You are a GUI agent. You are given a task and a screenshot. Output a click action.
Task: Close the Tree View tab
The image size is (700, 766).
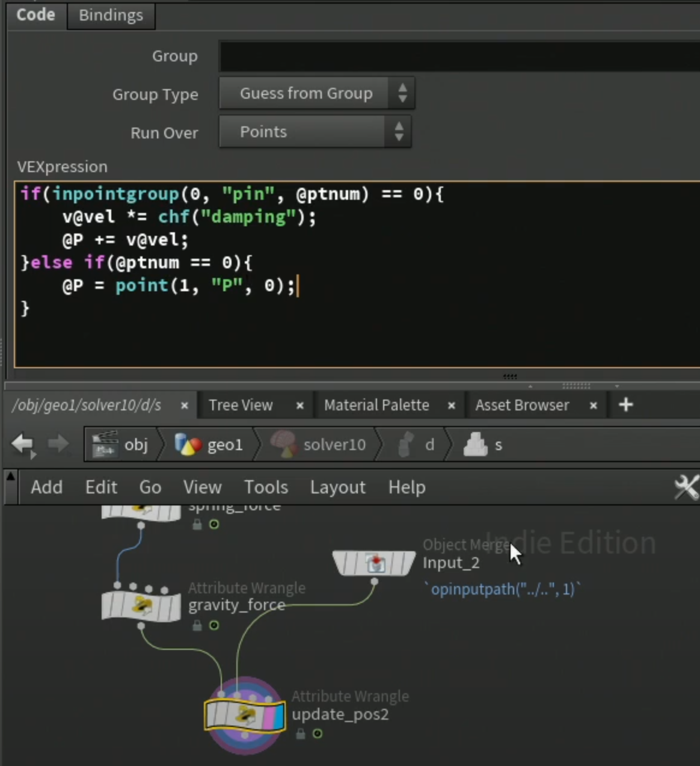coord(299,406)
